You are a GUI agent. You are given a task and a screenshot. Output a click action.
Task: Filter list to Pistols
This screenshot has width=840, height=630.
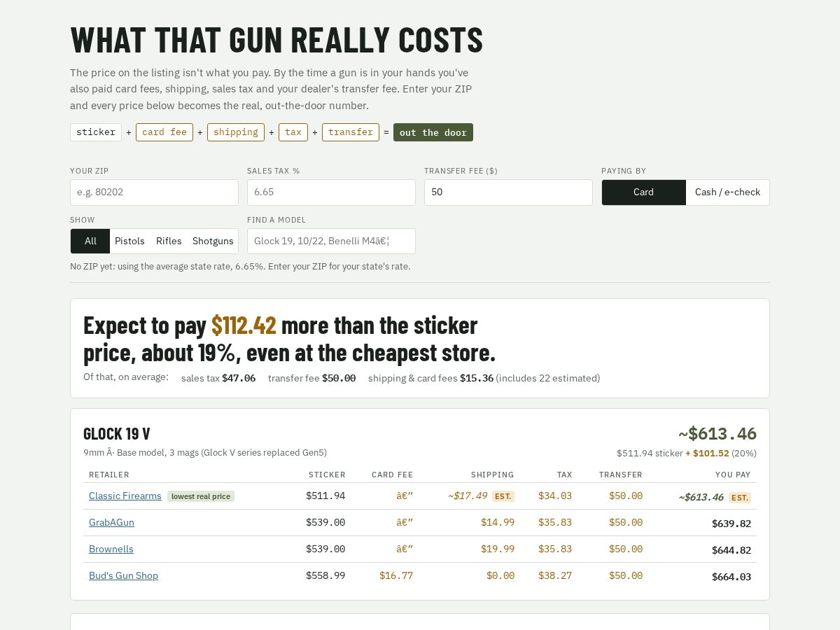click(x=129, y=241)
